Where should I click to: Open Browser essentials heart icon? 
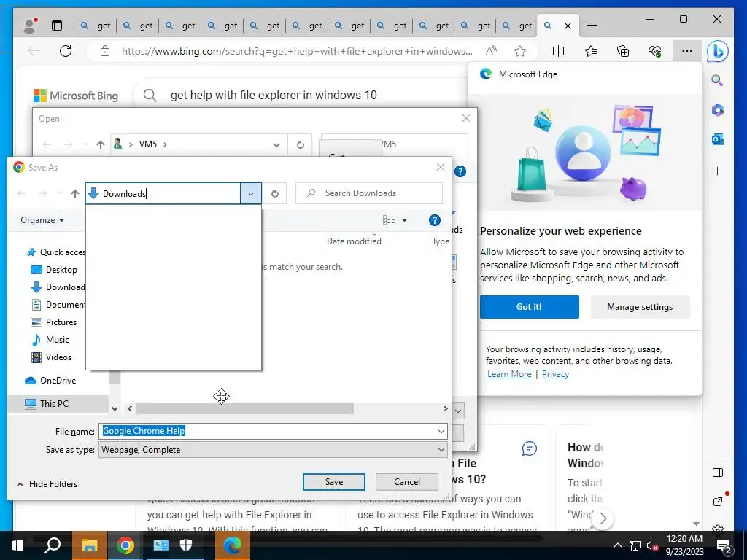click(x=655, y=51)
